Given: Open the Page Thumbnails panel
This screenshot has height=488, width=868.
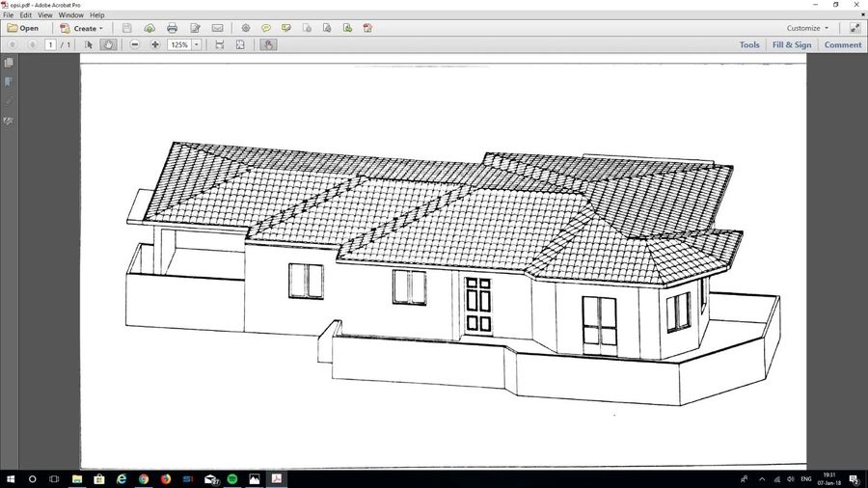Looking at the screenshot, I should 9,63.
